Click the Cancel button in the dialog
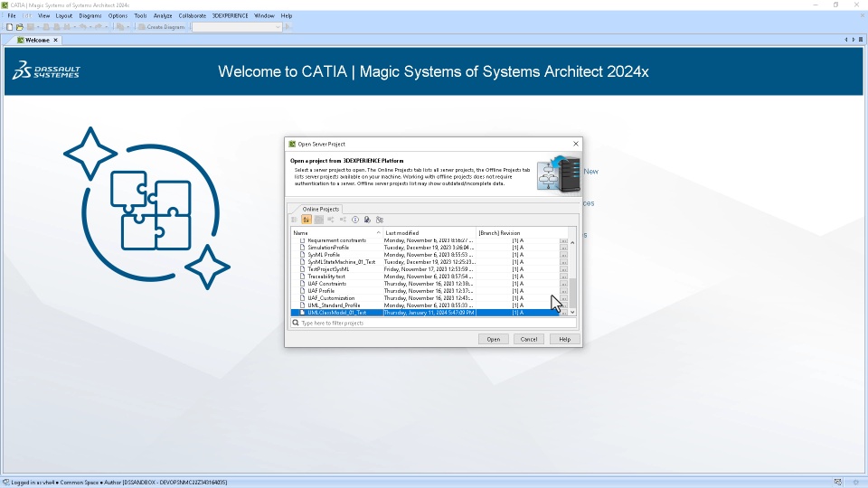 pos(529,339)
